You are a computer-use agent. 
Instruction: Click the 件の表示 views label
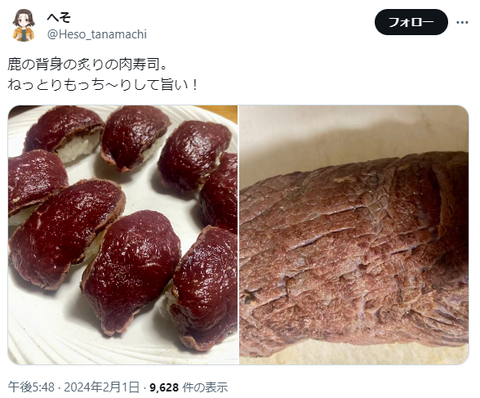(205, 387)
